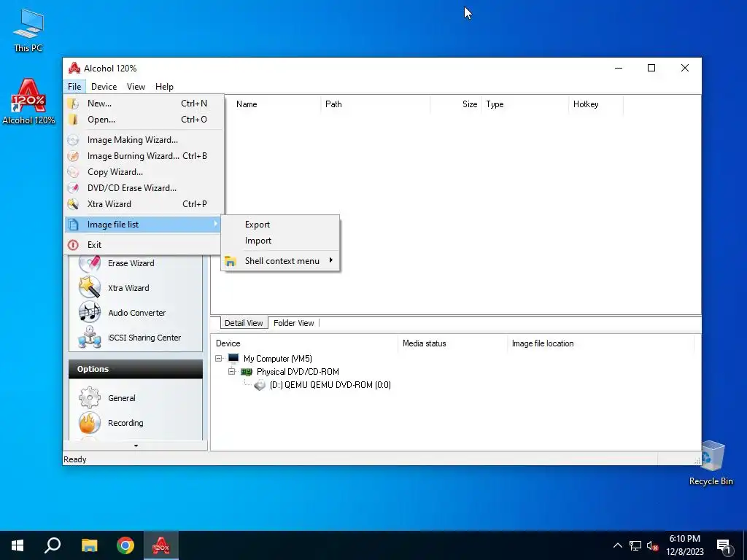Open the New... menu entry
The height and width of the screenshot is (560, 747).
coord(144,104)
